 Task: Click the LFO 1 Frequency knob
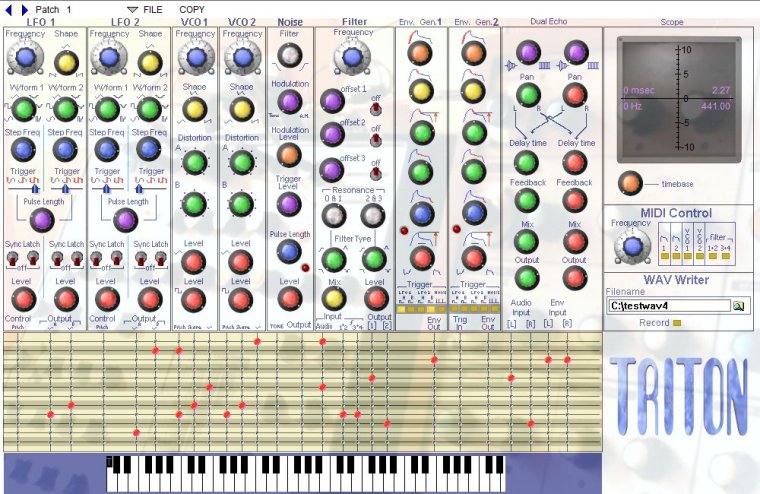[x=22, y=62]
